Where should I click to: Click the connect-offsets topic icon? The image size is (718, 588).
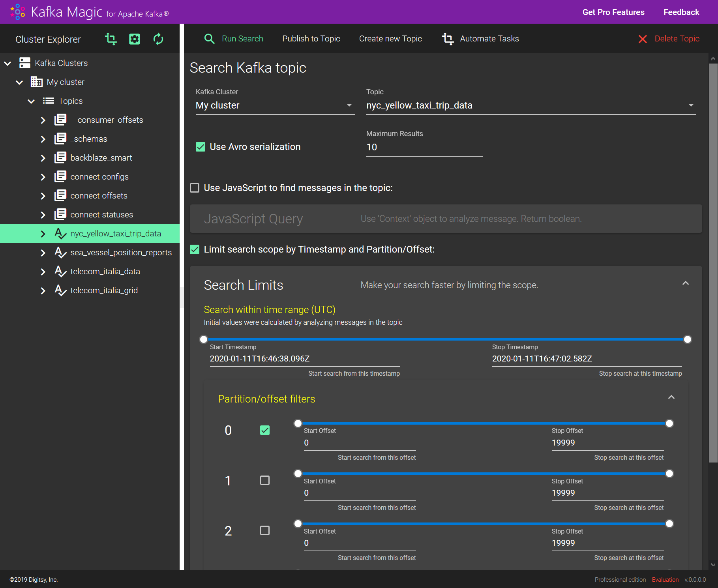60,195
